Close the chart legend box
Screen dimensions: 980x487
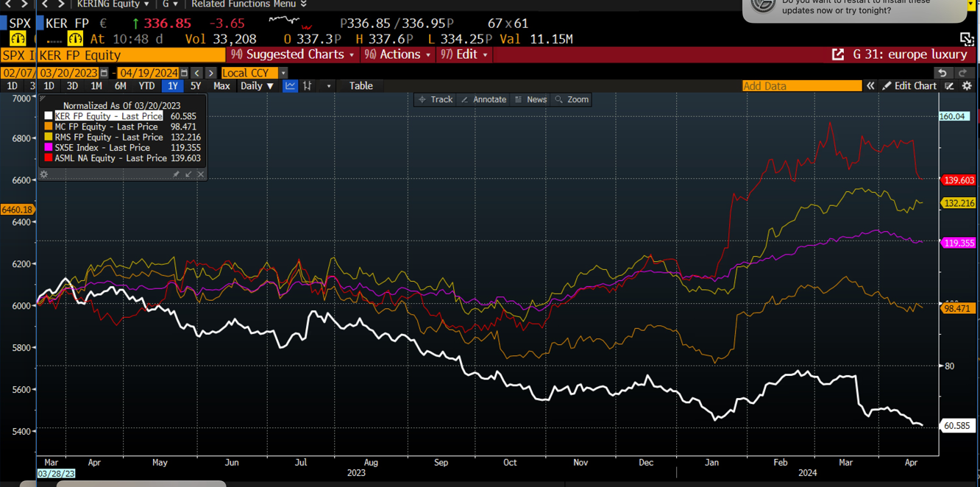(x=200, y=174)
